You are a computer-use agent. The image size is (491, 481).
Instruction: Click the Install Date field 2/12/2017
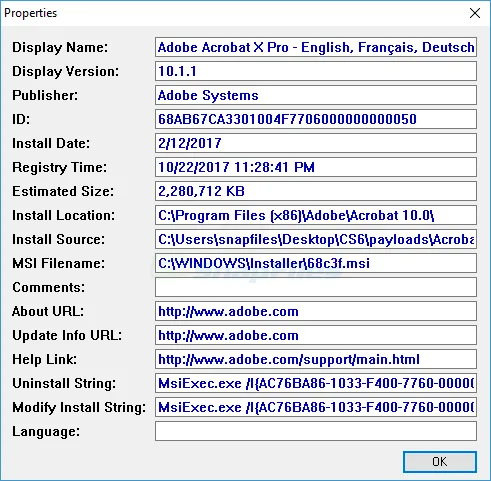point(316,143)
